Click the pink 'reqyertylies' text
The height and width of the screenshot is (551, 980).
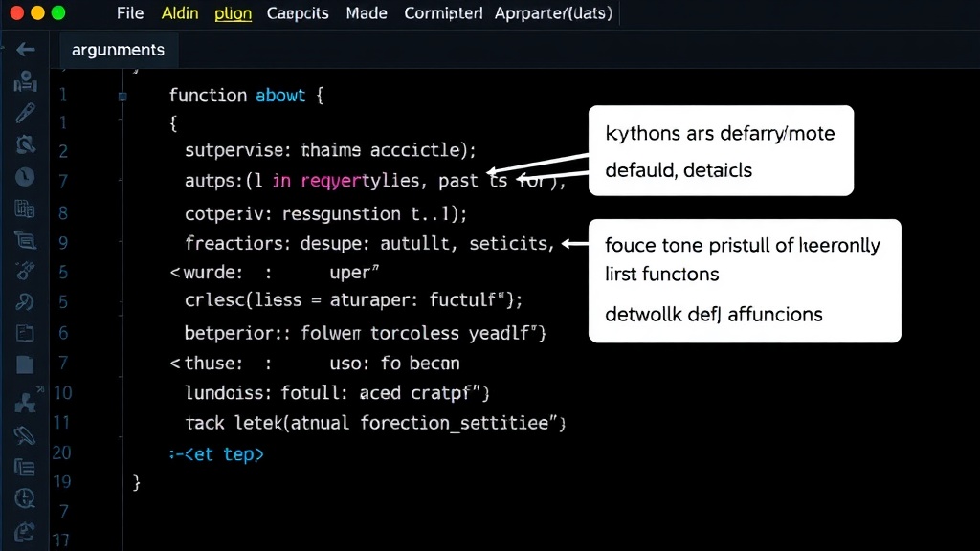[360, 181]
